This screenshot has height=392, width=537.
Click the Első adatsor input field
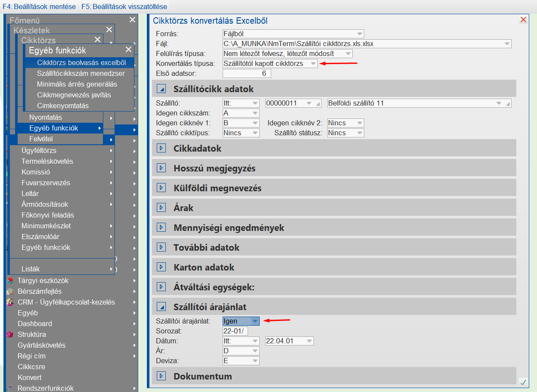tap(247, 74)
